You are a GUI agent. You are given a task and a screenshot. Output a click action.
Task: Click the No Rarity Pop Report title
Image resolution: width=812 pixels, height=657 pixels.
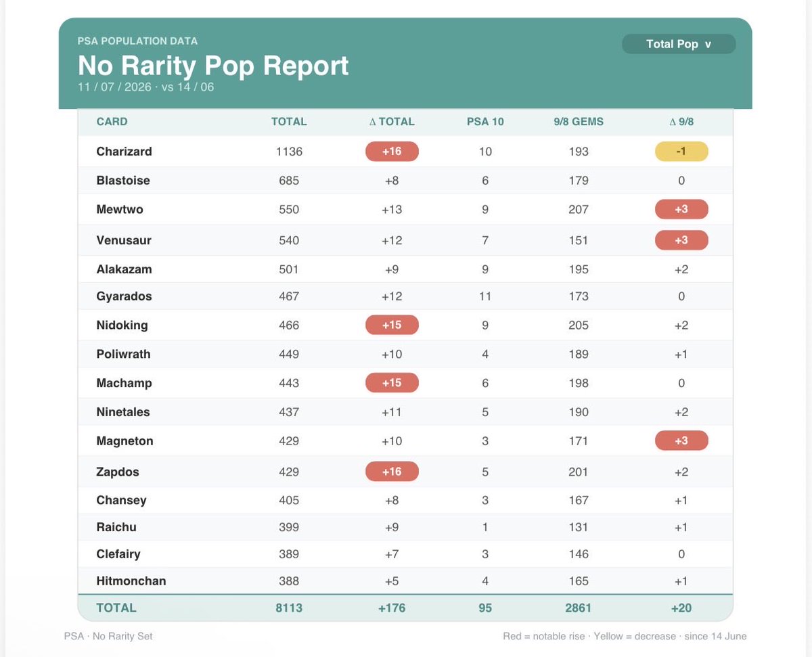click(x=213, y=65)
